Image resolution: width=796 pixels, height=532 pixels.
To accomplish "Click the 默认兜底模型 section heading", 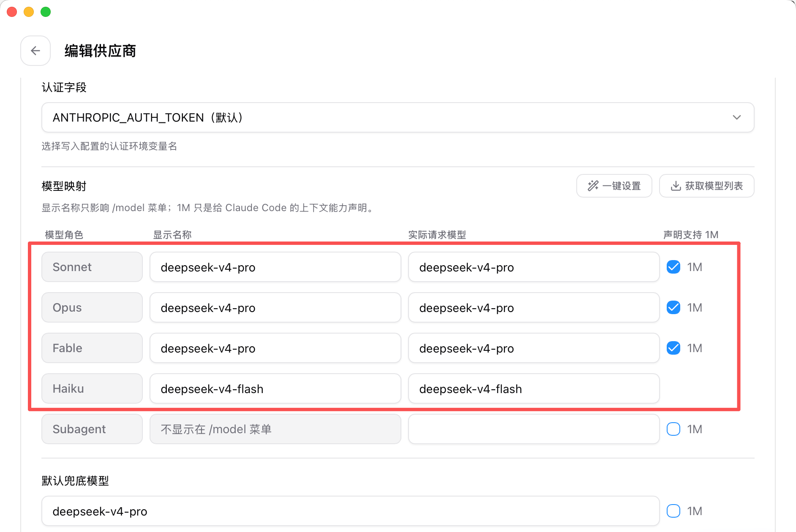I will point(75,480).
